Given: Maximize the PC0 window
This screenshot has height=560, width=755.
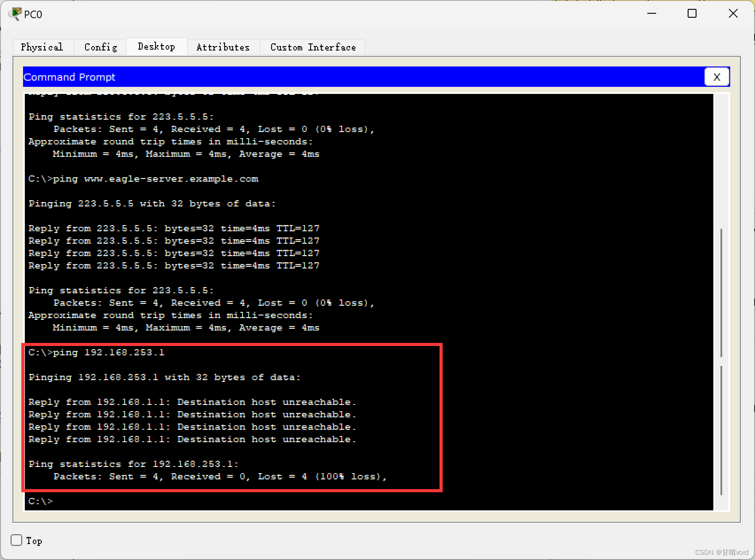Looking at the screenshot, I should pyautogui.click(x=692, y=14).
